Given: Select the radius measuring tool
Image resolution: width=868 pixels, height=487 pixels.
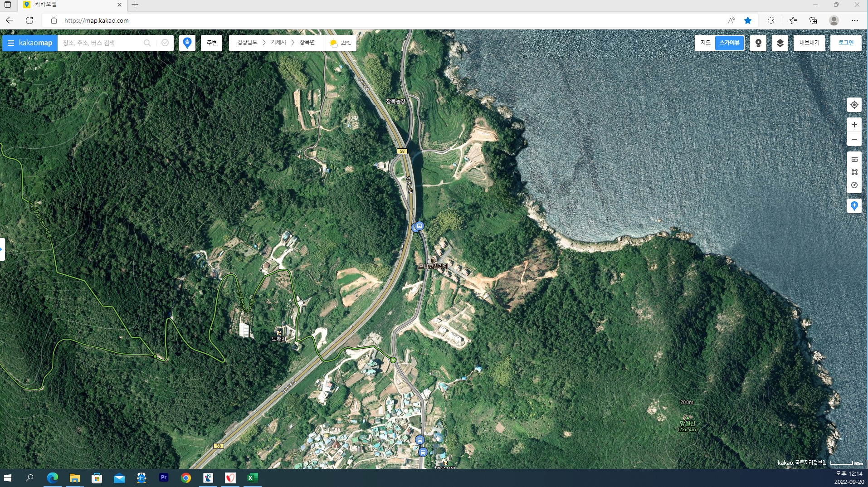Looking at the screenshot, I should pyautogui.click(x=854, y=185).
